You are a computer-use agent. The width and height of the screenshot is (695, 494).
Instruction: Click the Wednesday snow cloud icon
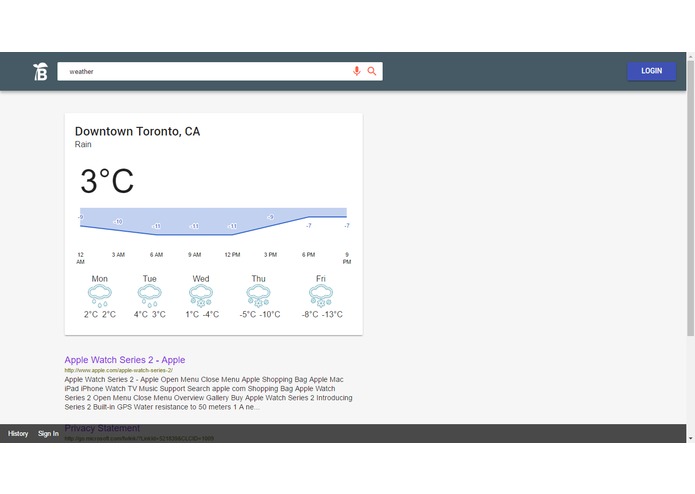[201, 296]
